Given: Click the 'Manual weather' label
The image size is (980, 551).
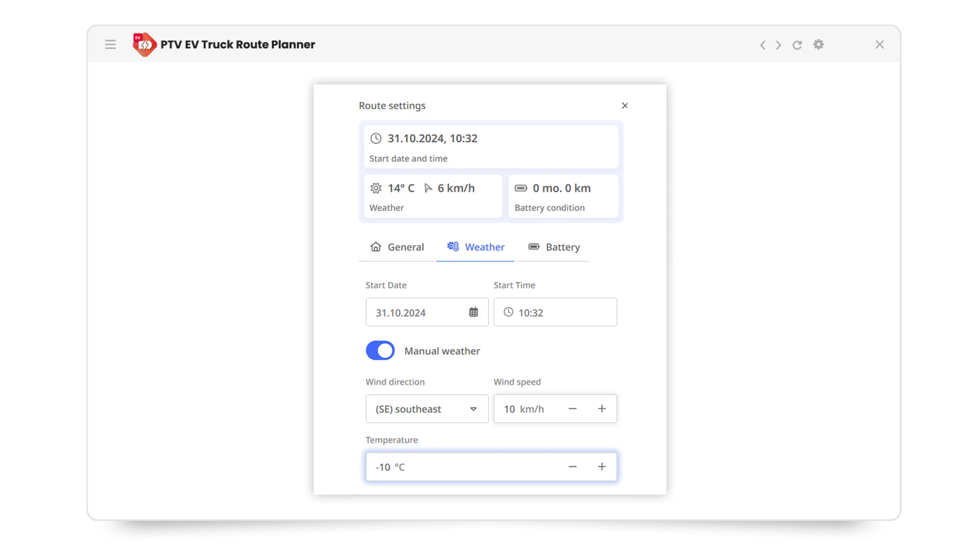Looking at the screenshot, I should (x=442, y=351).
